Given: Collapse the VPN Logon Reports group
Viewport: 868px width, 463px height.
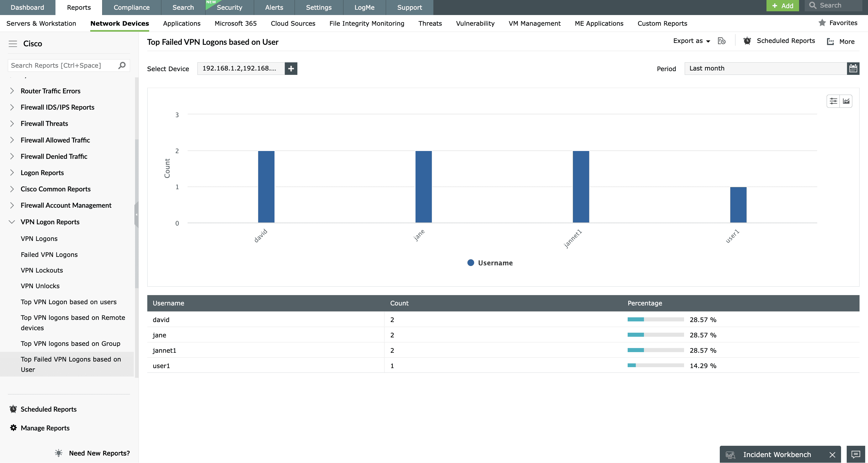Looking at the screenshot, I should click(x=12, y=222).
